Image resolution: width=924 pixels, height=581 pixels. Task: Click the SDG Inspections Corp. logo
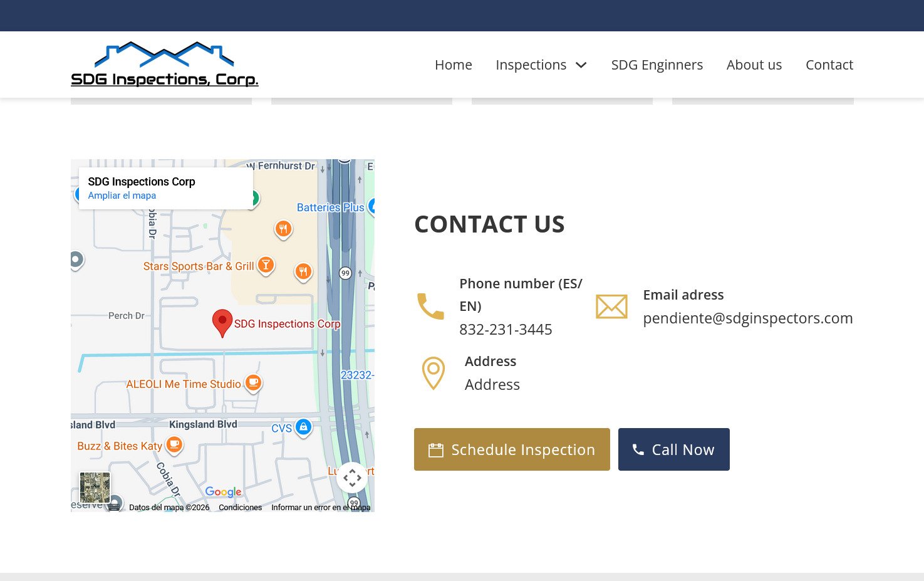(x=164, y=65)
